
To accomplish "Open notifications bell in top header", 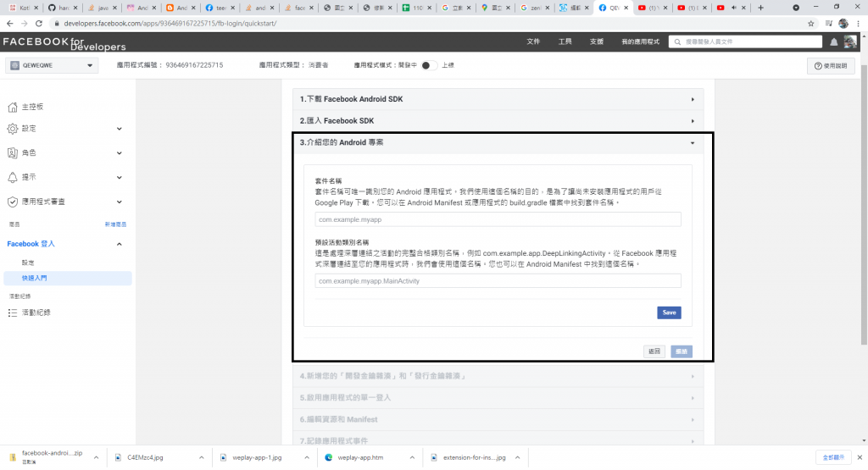I will [834, 42].
